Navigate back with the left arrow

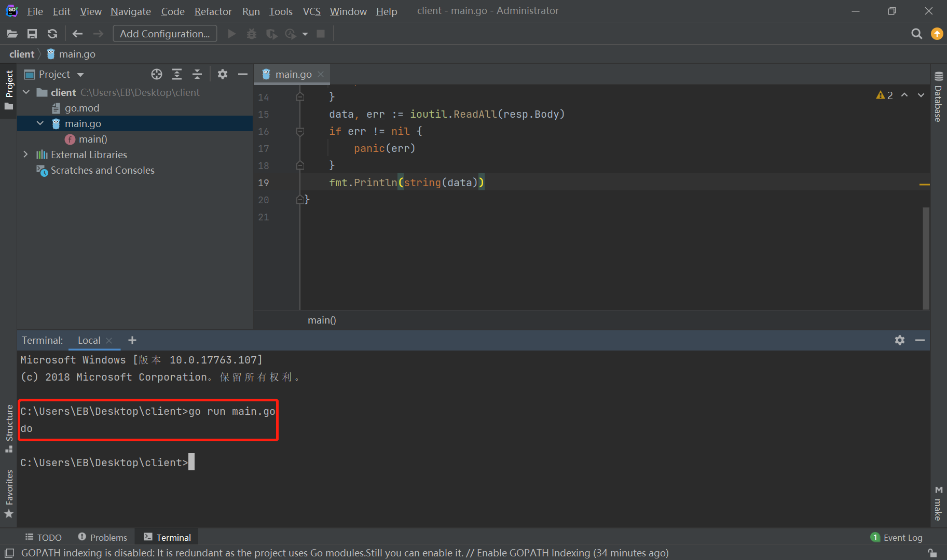pyautogui.click(x=77, y=34)
